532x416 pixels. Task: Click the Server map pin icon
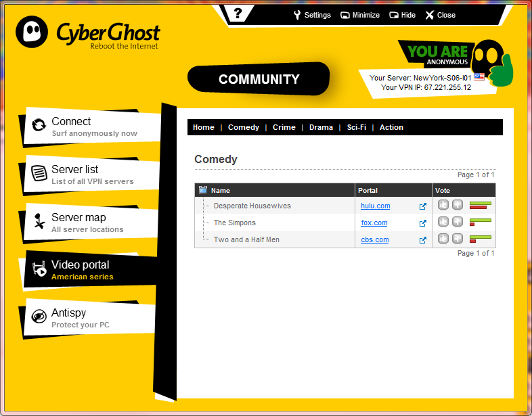[39, 221]
